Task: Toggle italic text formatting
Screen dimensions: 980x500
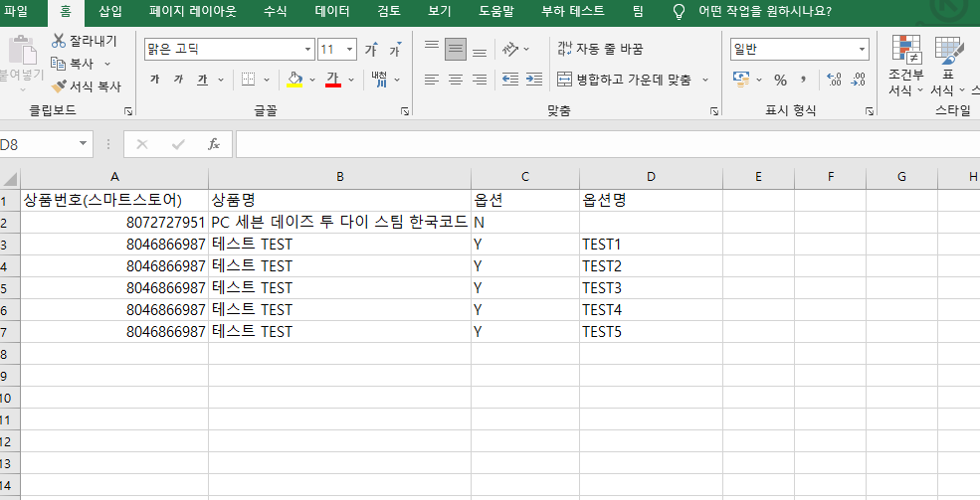Action: pos(178,80)
